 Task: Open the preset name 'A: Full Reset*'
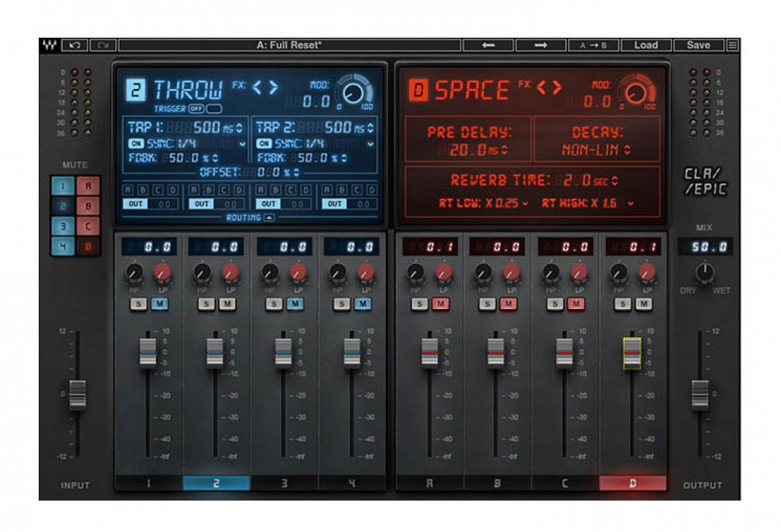pos(290,46)
